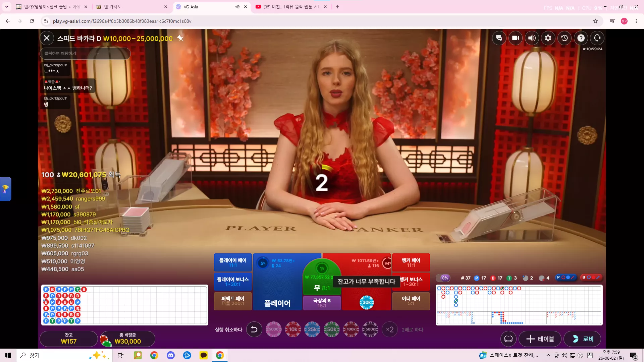Open game settings gear icon

(x=548, y=38)
